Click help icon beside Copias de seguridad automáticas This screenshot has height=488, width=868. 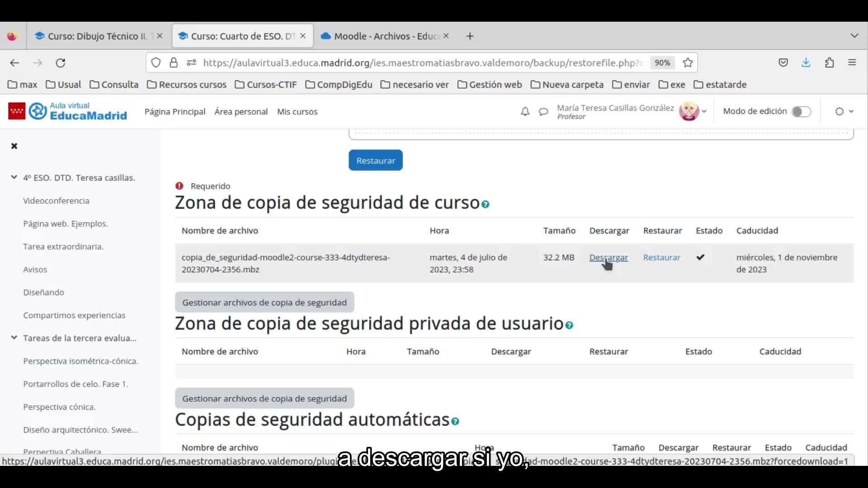(x=455, y=422)
